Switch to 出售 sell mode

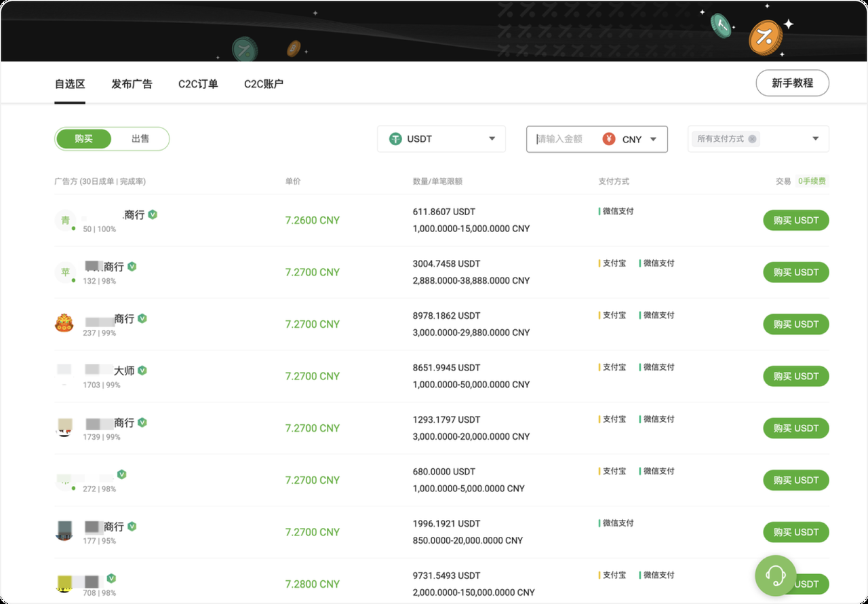[x=140, y=138]
